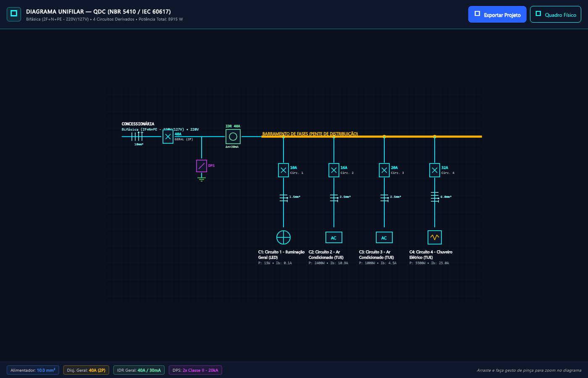Click the shower heater symbol of C4
This screenshot has height=378, width=588.
click(x=435, y=237)
